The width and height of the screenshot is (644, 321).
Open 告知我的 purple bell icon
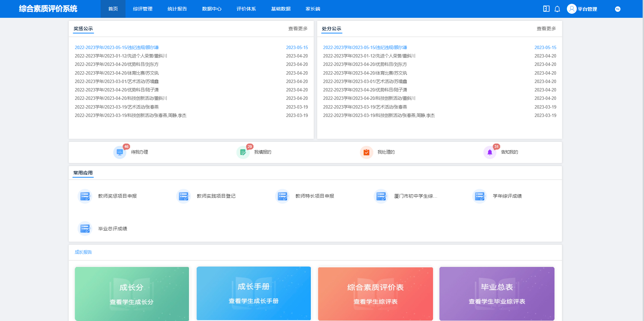point(490,152)
